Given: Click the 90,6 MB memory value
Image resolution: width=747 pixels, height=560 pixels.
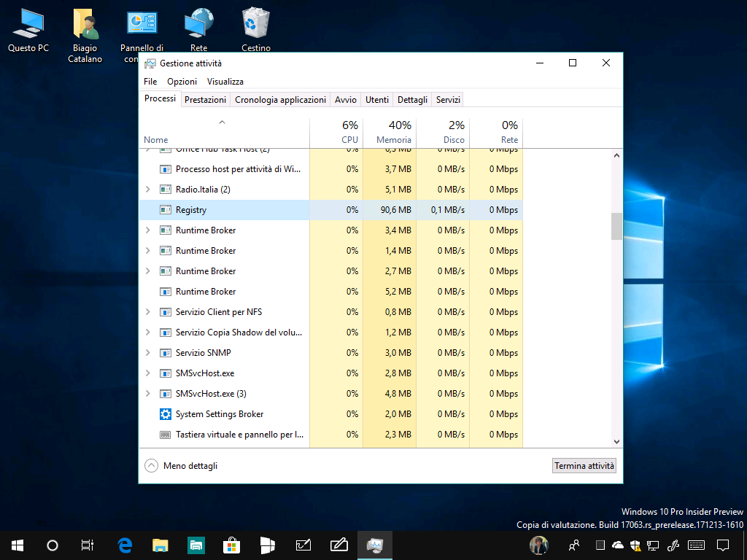Looking at the screenshot, I should click(x=396, y=210).
